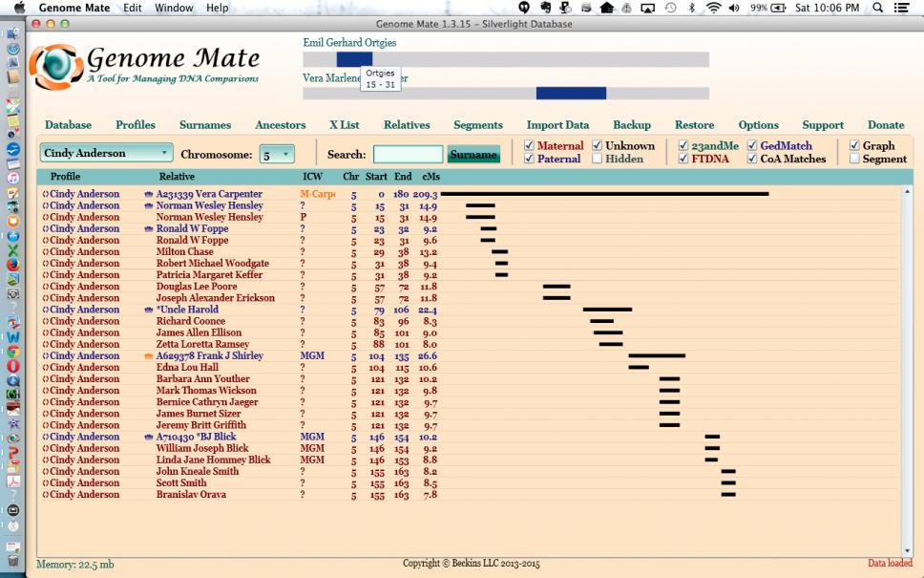
Task: Click the Genome Mate swirl logo
Action: click(x=56, y=67)
